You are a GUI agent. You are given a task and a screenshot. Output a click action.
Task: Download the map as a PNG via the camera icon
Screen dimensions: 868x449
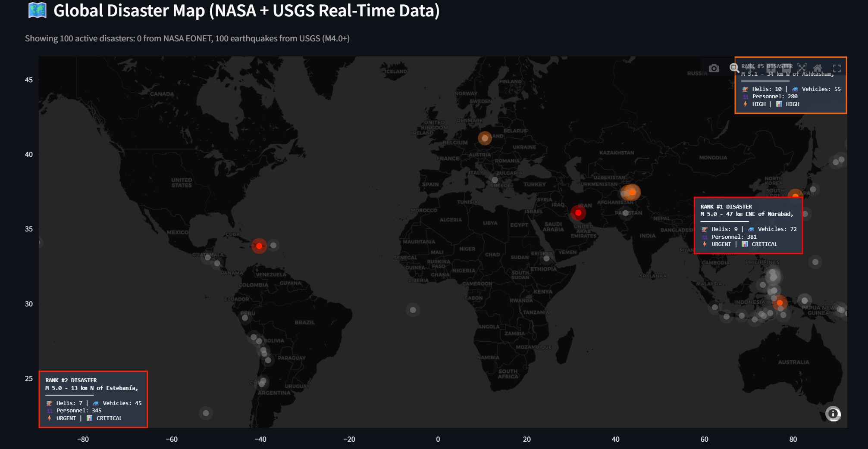714,68
